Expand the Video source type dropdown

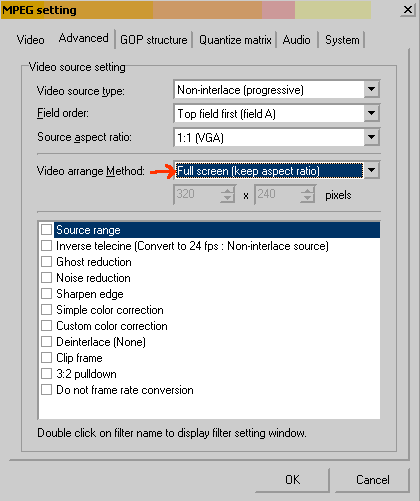pyautogui.click(x=371, y=89)
